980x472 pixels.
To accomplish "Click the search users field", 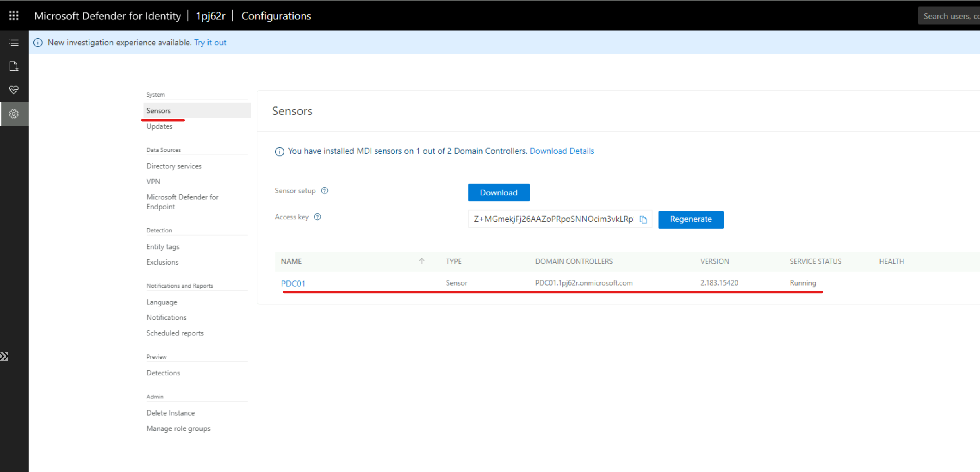I will click(953, 15).
